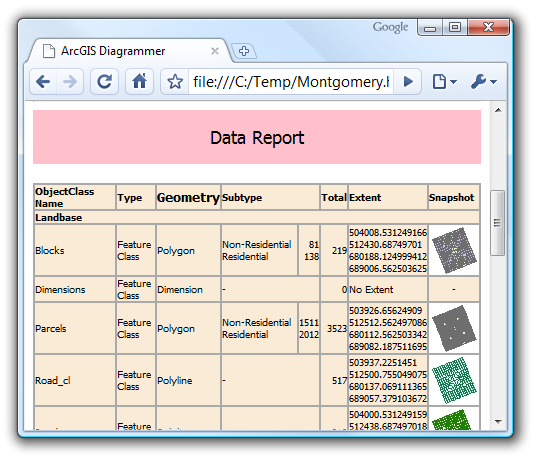Click the Extent column header
533x457 pixels.
[x=388, y=198]
